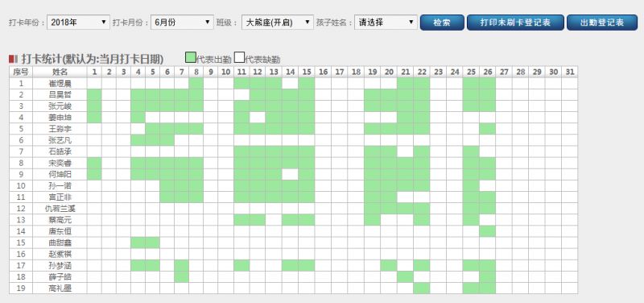Click day 15 column header
This screenshot has height=303, width=644.
pos(307,72)
